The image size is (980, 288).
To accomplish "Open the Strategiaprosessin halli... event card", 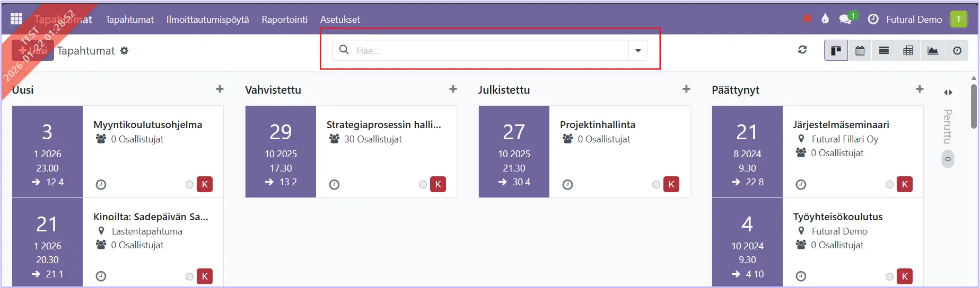I will click(383, 125).
